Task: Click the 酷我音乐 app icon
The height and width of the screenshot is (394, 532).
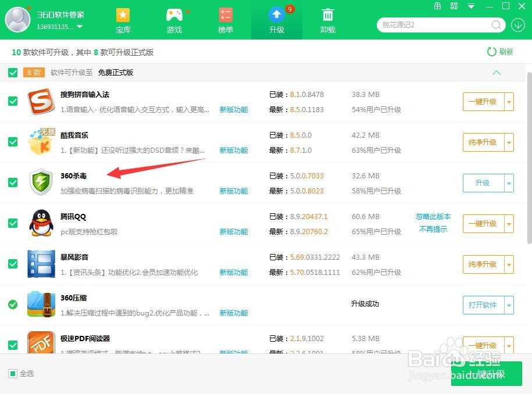Action: [x=41, y=142]
